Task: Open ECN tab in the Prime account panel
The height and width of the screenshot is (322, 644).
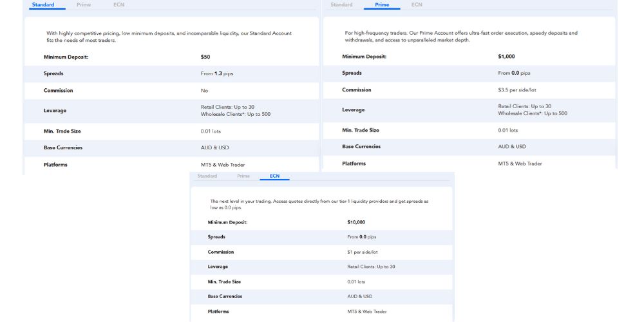Action: (417, 5)
